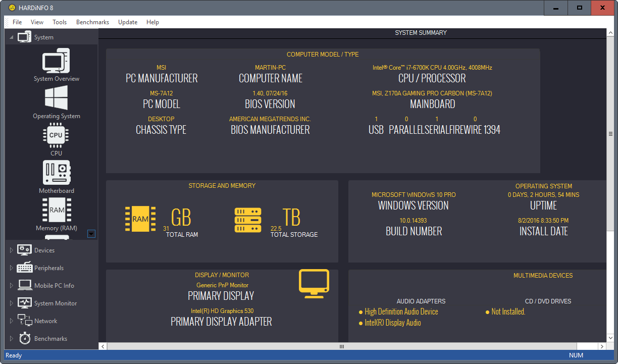Expand the Mobile PC Info section

point(12,286)
